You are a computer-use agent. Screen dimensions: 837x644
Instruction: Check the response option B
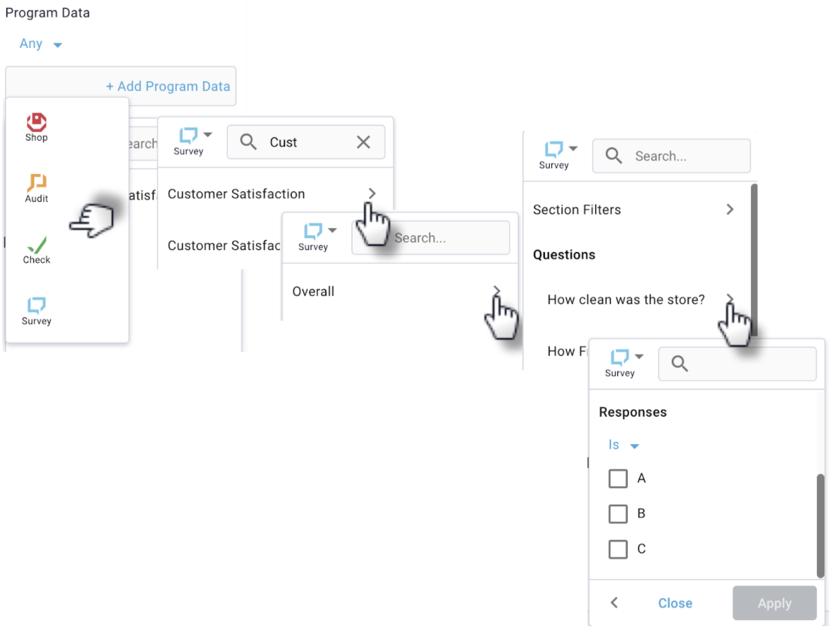(x=618, y=513)
